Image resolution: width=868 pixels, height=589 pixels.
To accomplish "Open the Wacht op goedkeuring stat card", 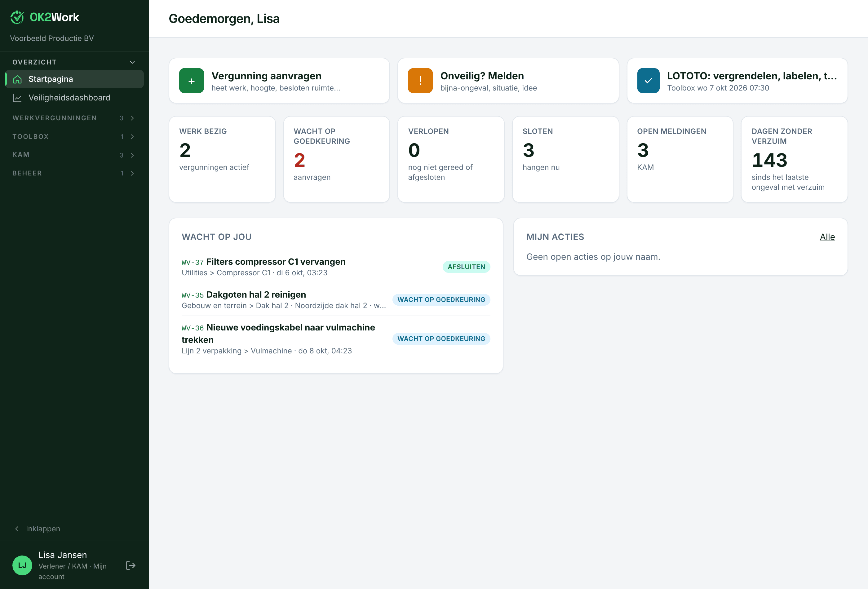I will click(337, 159).
